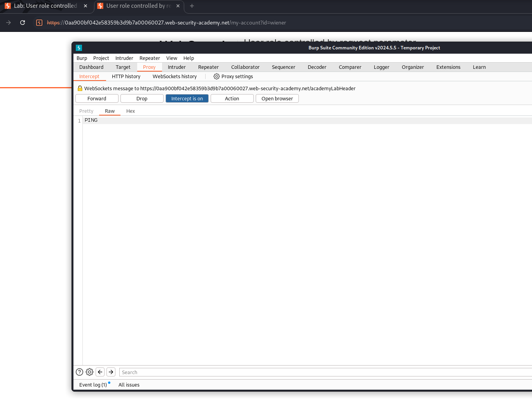Go to previous search match arrow
The image size is (532, 413).
[100, 372]
